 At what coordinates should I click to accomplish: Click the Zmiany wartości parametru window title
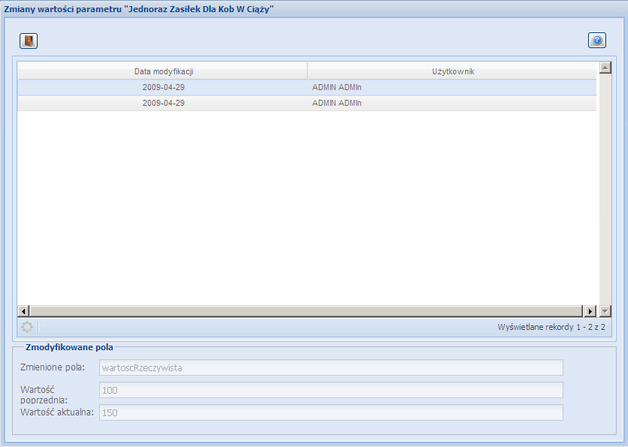click(140, 8)
